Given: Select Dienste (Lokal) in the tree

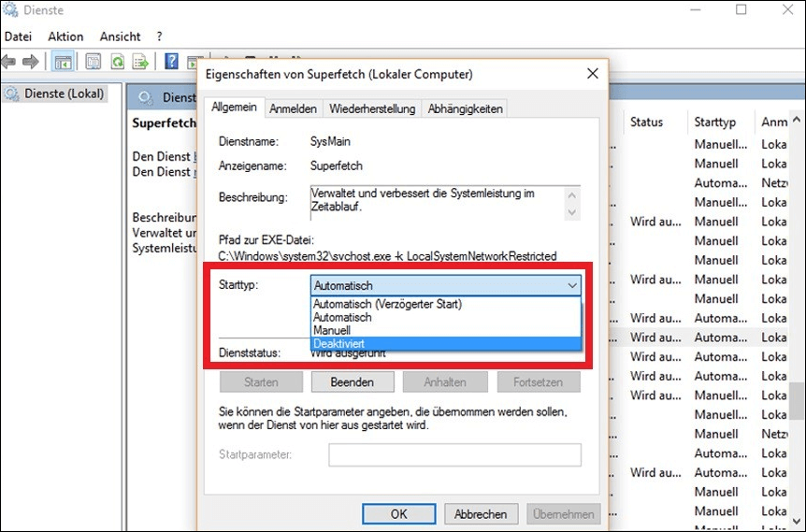Looking at the screenshot, I should (62, 93).
